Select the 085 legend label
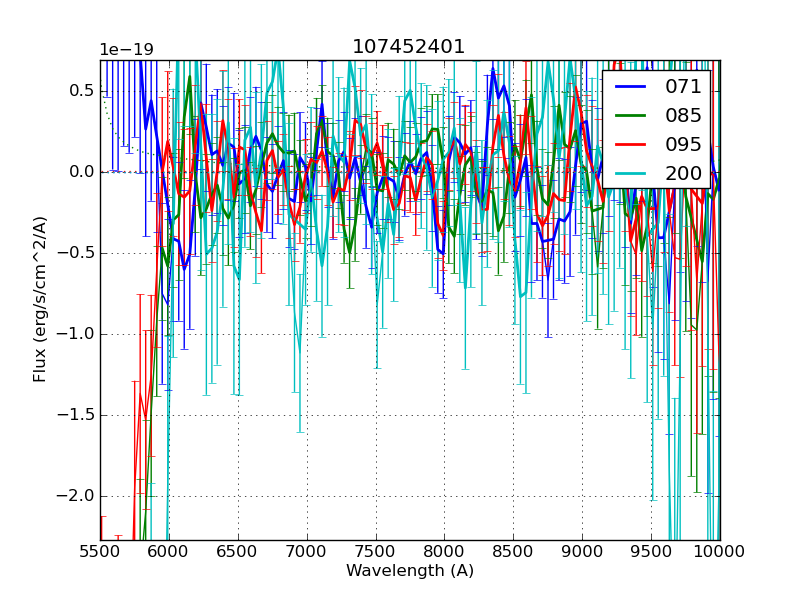The height and width of the screenshot is (600, 800). tap(683, 115)
